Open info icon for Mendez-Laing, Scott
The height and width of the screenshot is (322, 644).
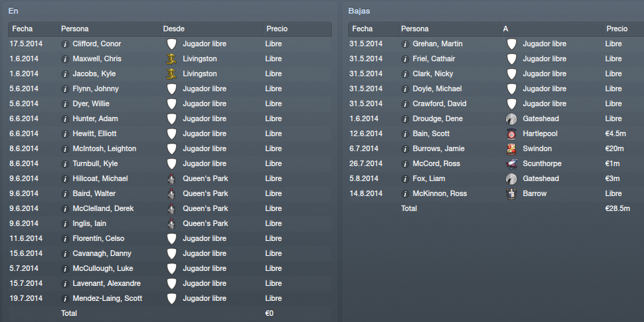coord(65,299)
